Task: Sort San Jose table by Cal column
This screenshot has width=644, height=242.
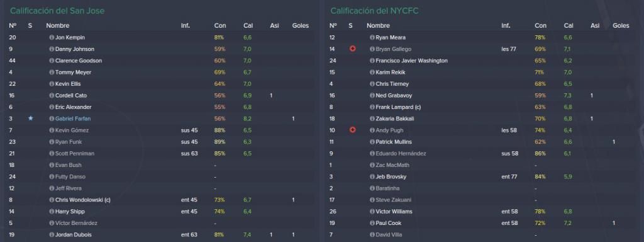Action: coord(248,25)
